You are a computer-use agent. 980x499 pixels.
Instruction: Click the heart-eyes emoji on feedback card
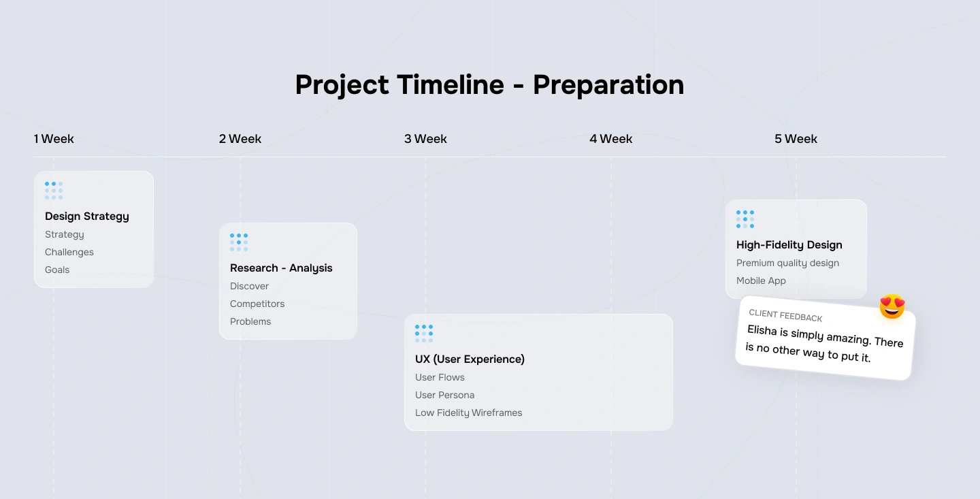(x=892, y=306)
